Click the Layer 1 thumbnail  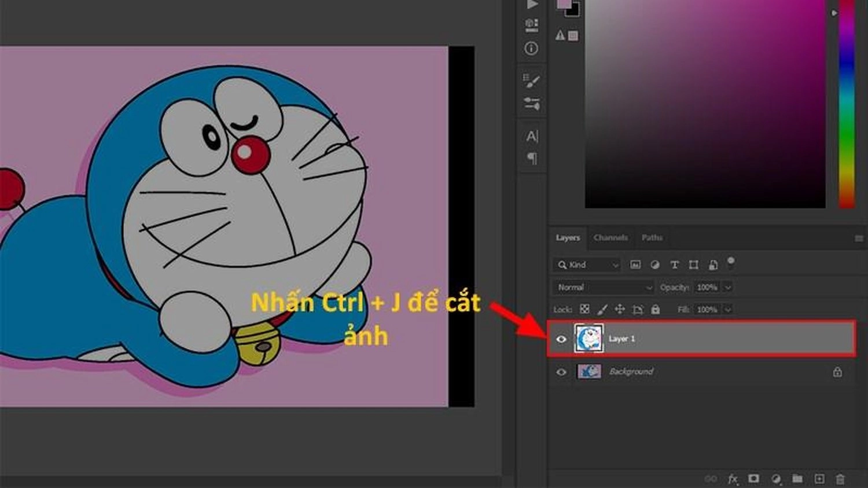click(589, 339)
